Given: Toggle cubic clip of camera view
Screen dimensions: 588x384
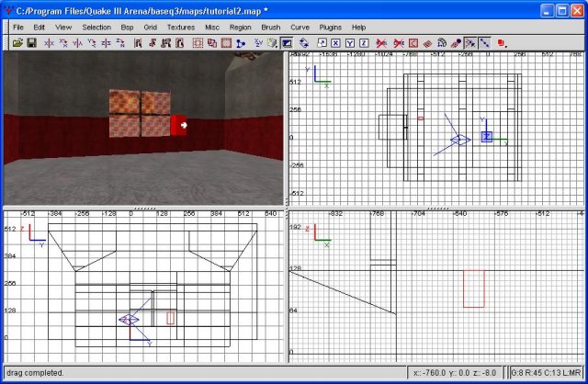Looking at the screenshot, I should (x=287, y=43).
